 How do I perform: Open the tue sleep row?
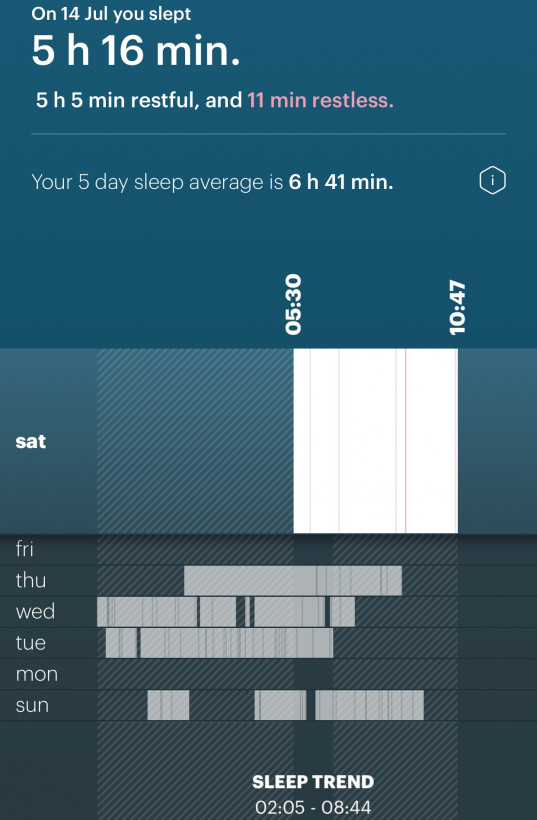pyautogui.click(x=268, y=643)
